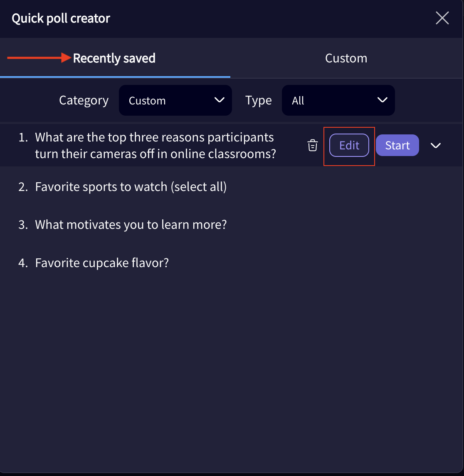Viewport: 464px width, 476px height.
Task: Click the Category label
Action: [x=84, y=100]
